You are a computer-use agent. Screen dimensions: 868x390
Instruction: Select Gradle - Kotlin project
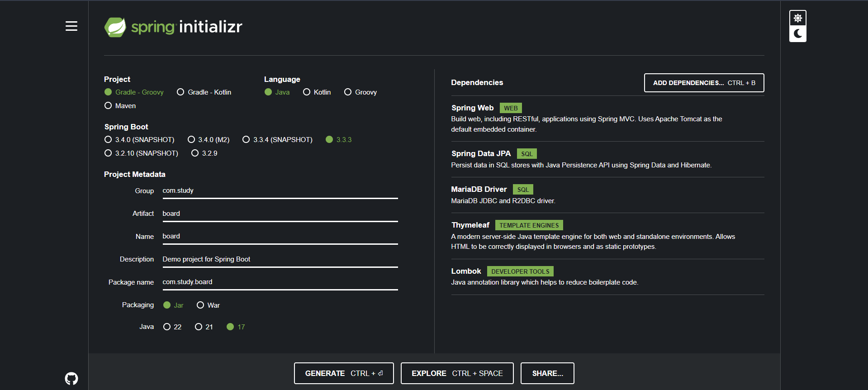point(204,92)
